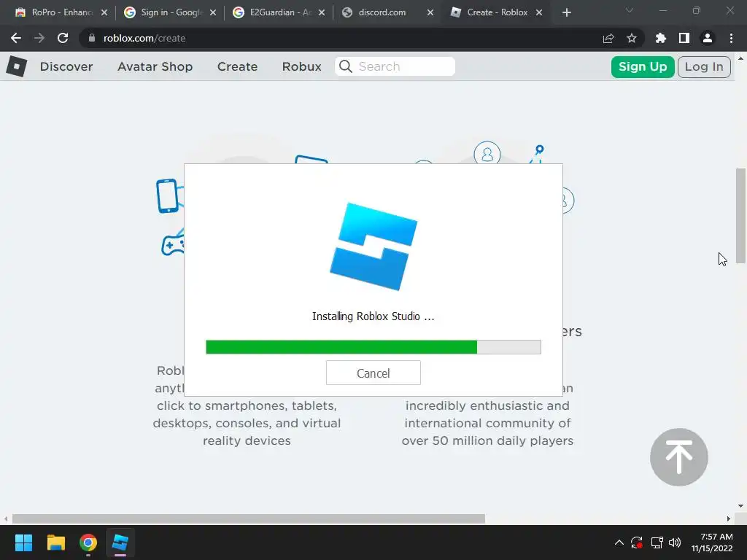Image resolution: width=747 pixels, height=560 pixels.
Task: Click the Log In button
Action: point(704,66)
